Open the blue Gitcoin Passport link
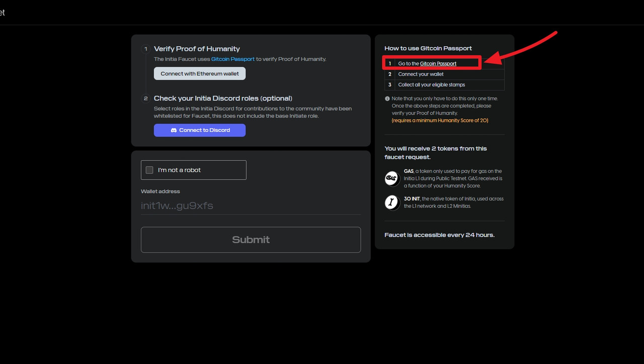Viewport: 644px width, 364px height. pyautogui.click(x=233, y=59)
